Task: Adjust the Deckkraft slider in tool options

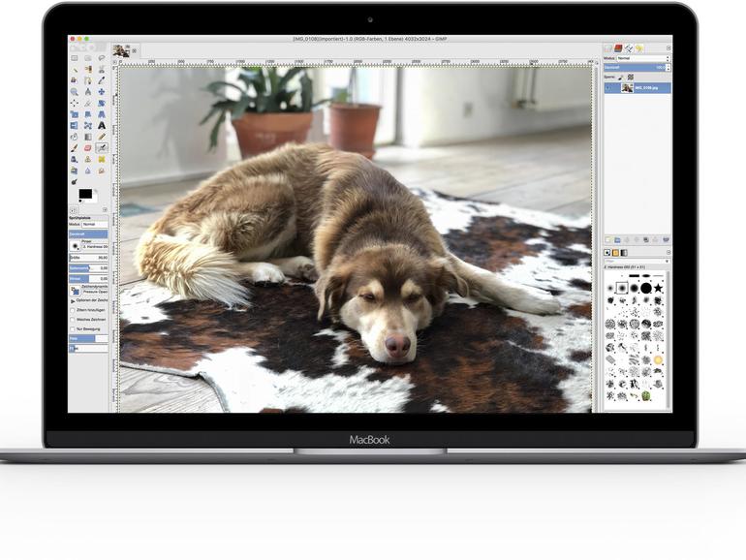Action: 88,234
